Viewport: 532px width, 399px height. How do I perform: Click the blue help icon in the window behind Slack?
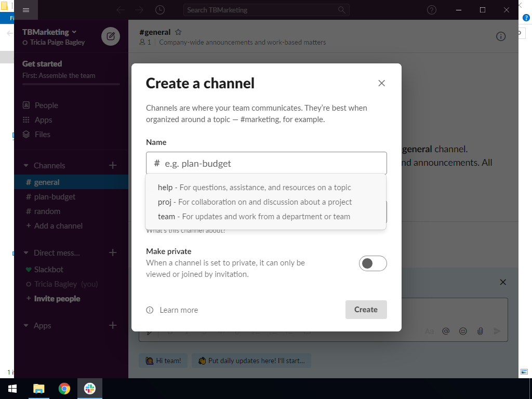[526, 18]
